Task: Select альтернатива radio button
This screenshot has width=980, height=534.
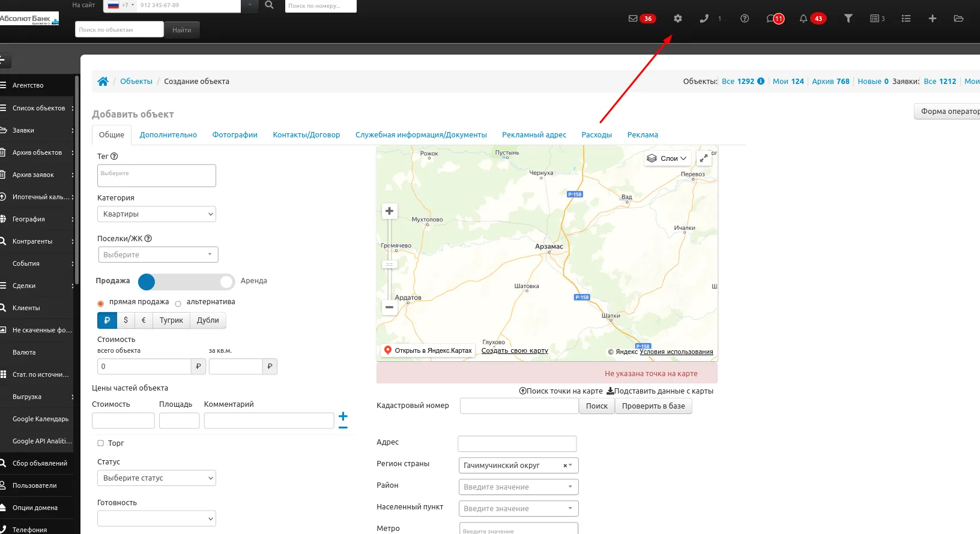Action: coord(178,304)
